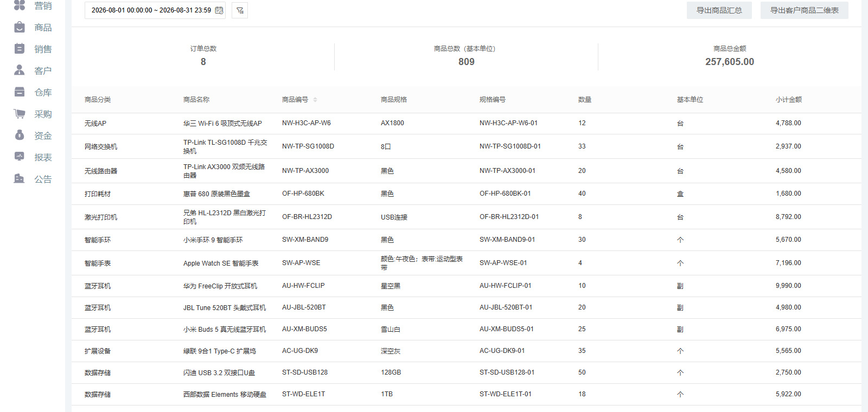Open calendar icon in date range field
The image size is (868, 412).
click(x=219, y=10)
